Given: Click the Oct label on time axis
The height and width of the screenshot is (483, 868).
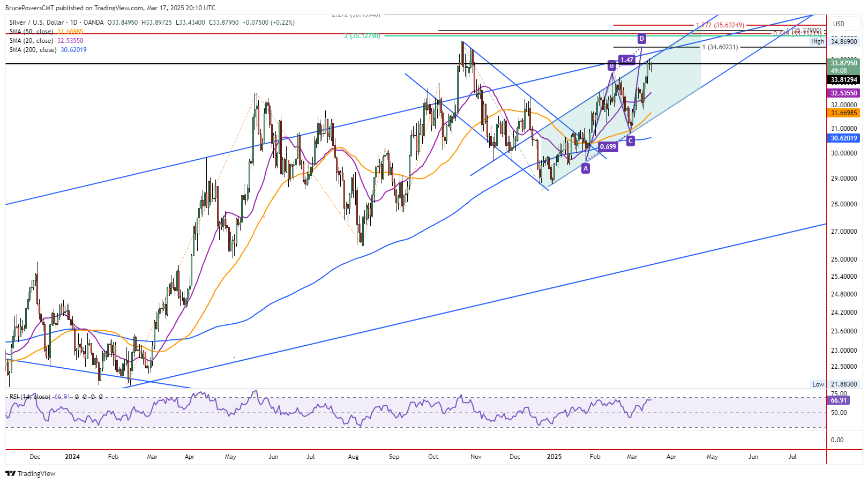Looking at the screenshot, I should (x=433, y=457).
